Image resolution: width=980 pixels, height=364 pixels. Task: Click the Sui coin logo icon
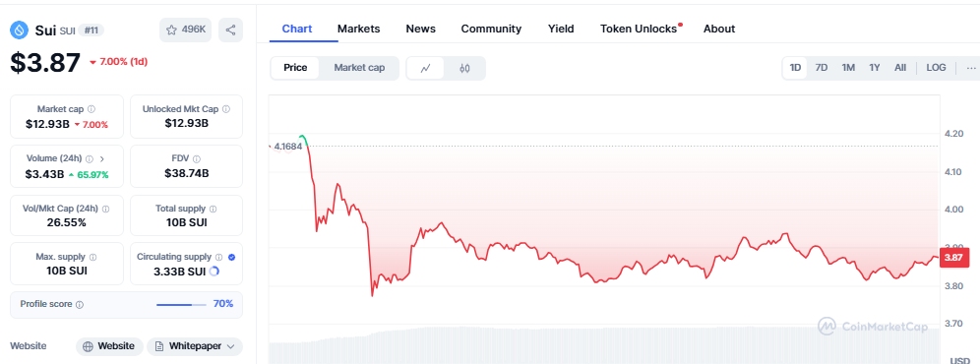[20, 30]
